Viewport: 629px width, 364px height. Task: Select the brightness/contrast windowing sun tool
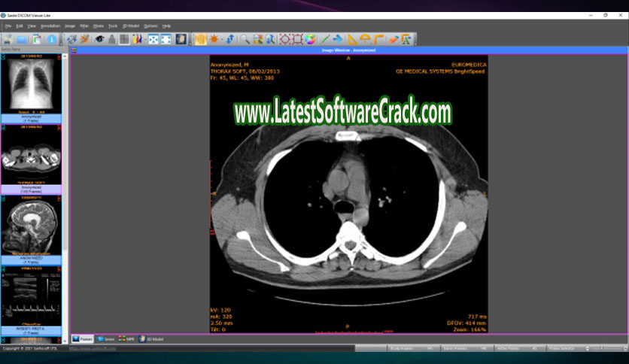click(215, 39)
